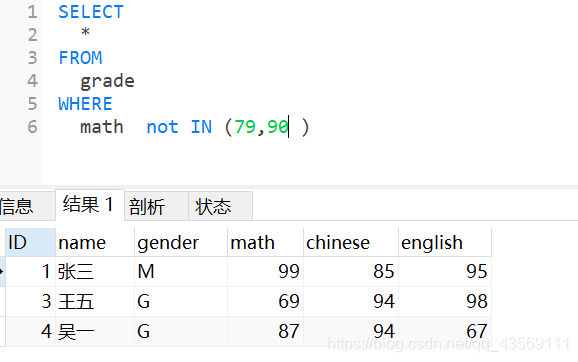Click the asterisk on line 2
The width and height of the screenshot is (578, 362).
coord(86,32)
